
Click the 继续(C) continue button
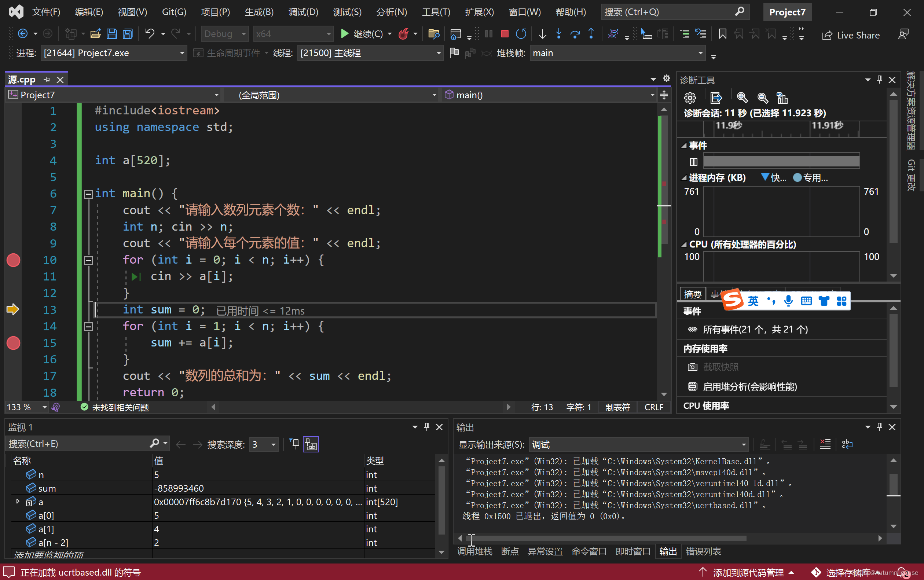tap(362, 34)
